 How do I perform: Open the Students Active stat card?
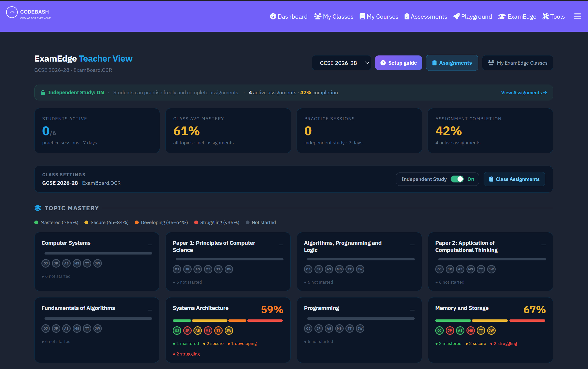[97, 131]
